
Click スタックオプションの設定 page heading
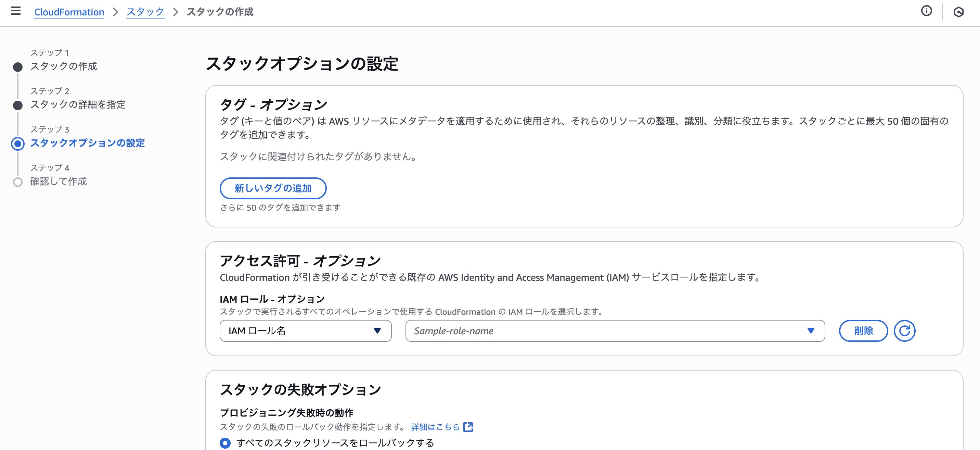click(x=302, y=64)
